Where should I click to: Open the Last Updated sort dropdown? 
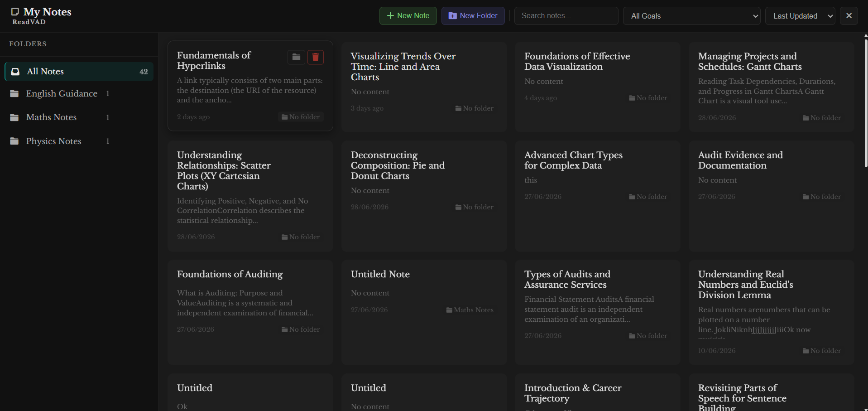coord(800,16)
